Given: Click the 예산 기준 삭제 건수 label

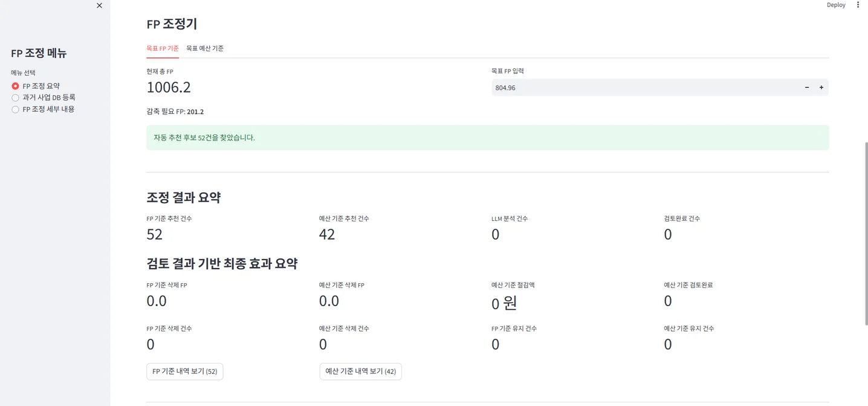Looking at the screenshot, I should [344, 329].
